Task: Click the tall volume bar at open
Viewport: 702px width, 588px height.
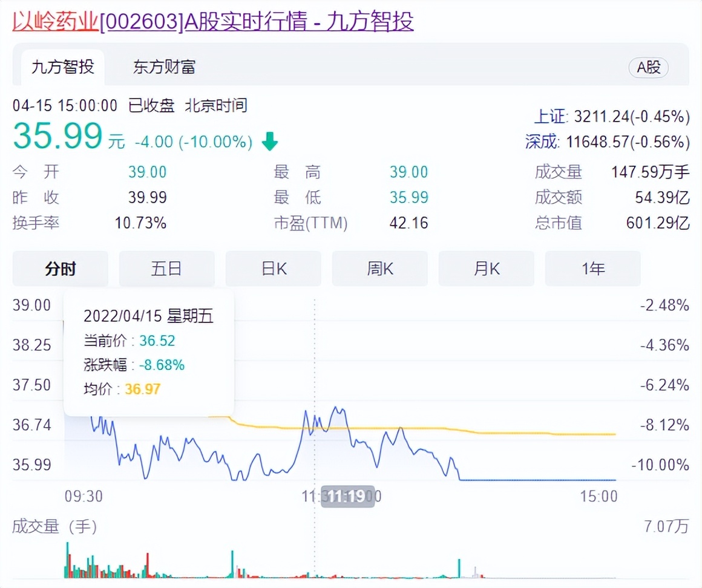Action: 68,560
